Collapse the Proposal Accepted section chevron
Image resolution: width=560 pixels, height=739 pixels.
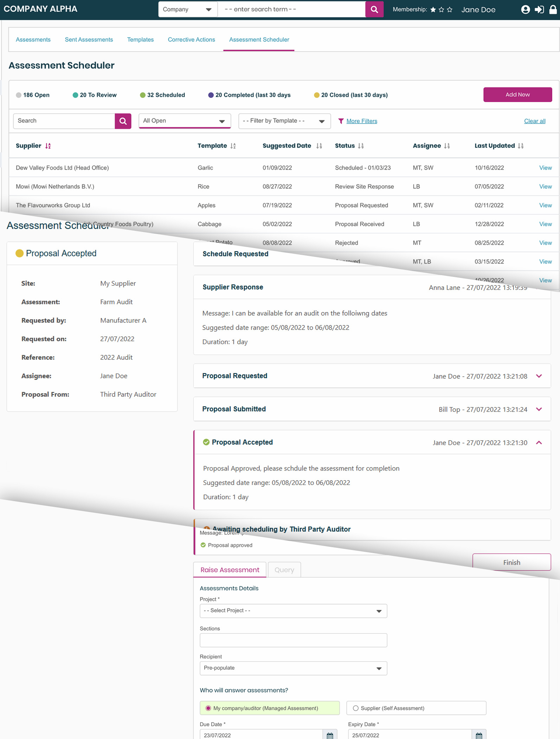click(539, 442)
